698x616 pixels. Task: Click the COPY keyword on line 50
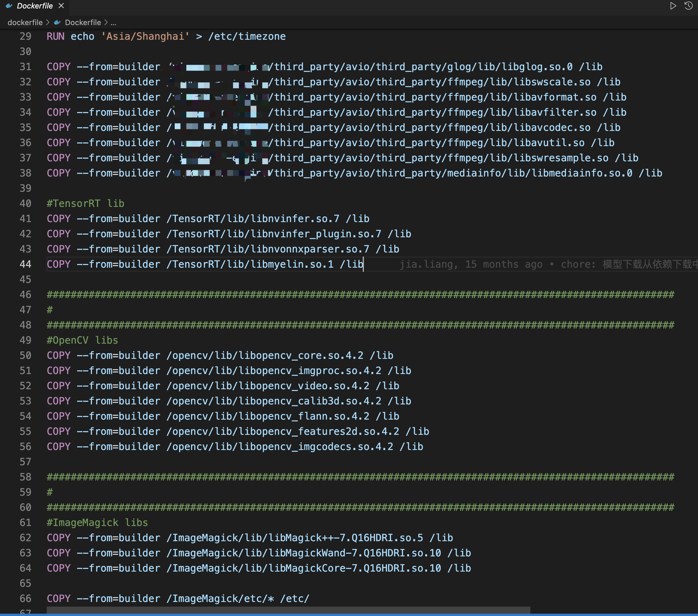(x=59, y=356)
